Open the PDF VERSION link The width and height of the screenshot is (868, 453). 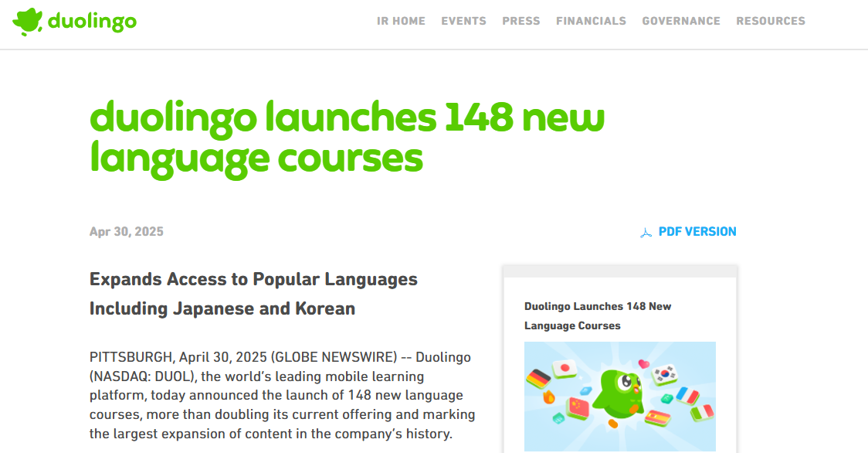tap(697, 232)
